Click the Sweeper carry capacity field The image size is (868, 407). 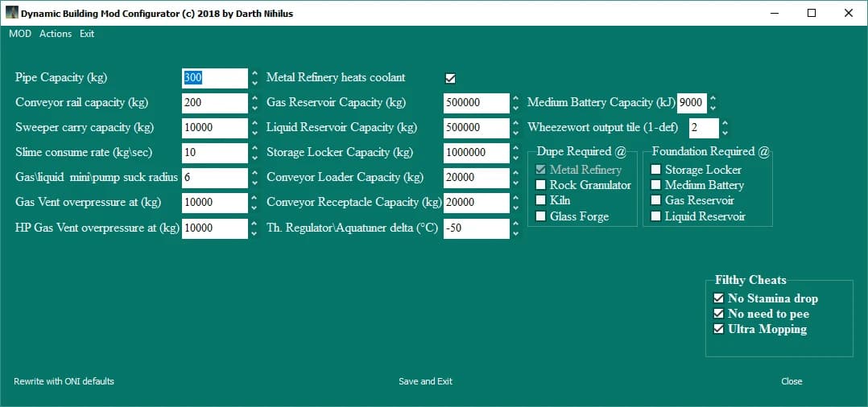(x=215, y=128)
